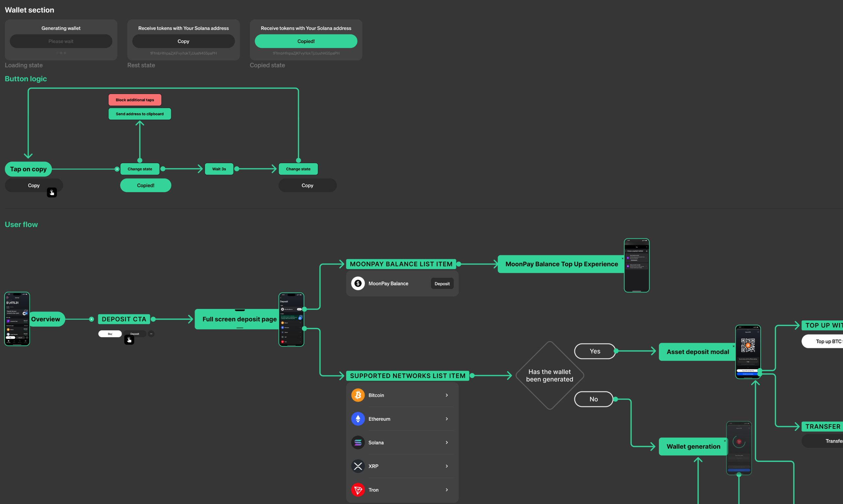Select the SUPPORTED NETWORKS LIST ITEM label
Viewport: 843px width, 504px height.
(407, 376)
